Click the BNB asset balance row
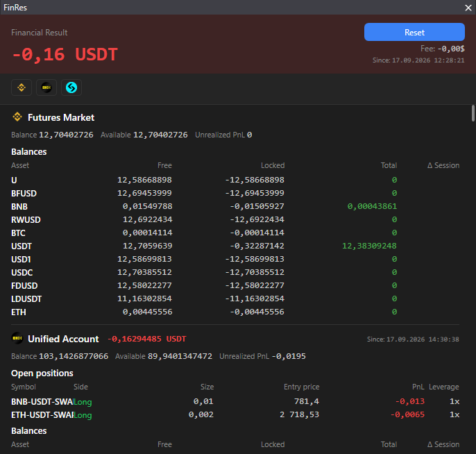The image size is (476, 454). coord(235,206)
